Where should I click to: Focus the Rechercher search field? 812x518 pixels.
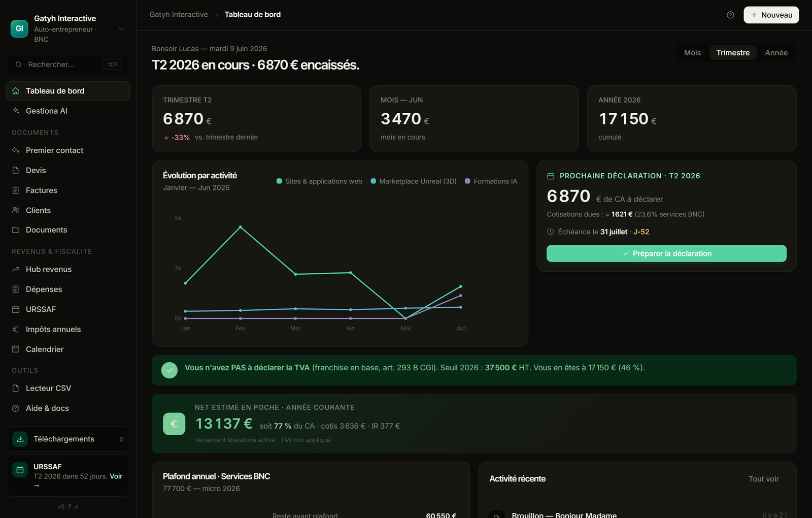[68, 64]
